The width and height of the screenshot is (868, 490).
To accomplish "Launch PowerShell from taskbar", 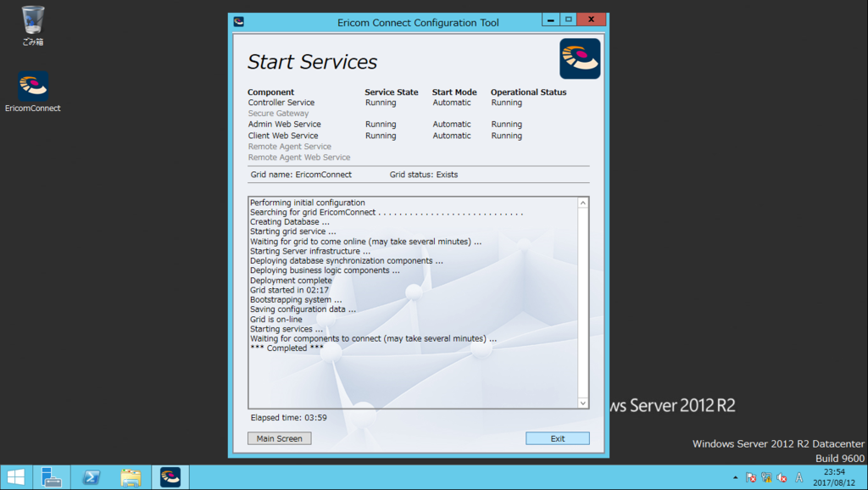I will pos(92,477).
